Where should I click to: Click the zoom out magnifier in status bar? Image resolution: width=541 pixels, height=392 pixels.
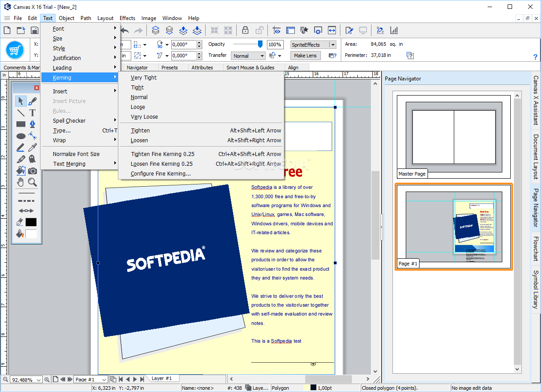click(5, 380)
